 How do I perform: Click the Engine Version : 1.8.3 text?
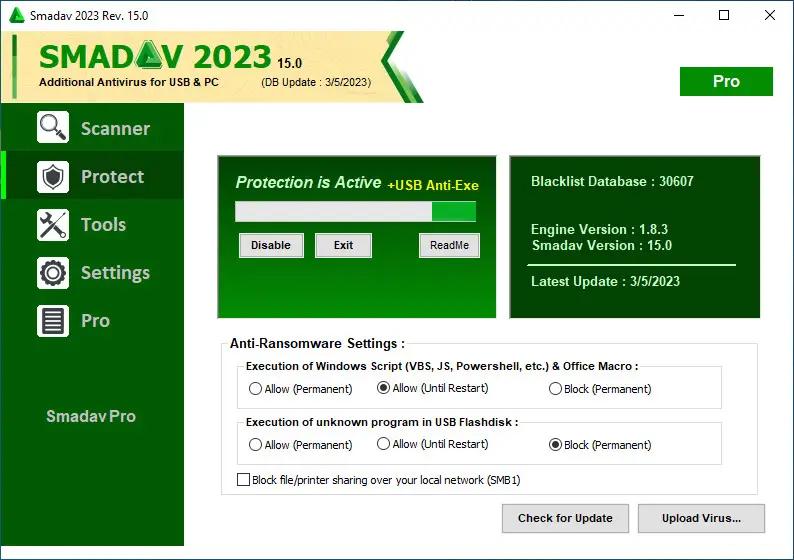[599, 229]
